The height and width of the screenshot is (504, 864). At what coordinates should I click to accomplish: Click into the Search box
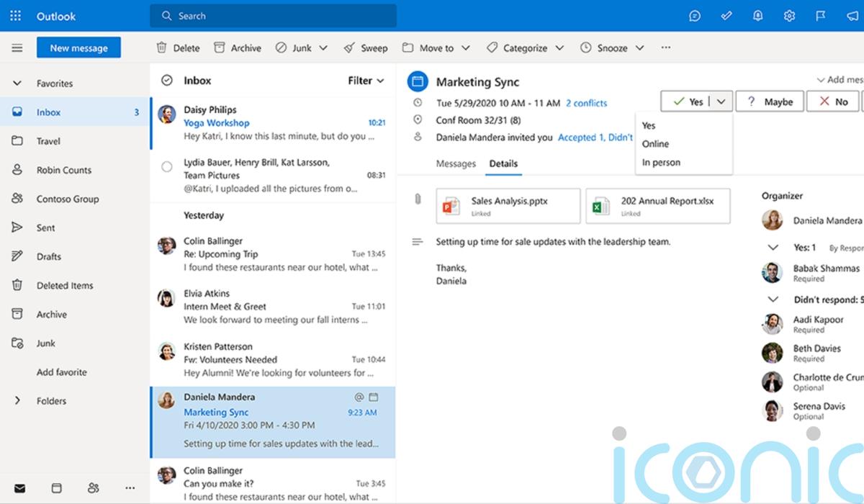coord(273,16)
